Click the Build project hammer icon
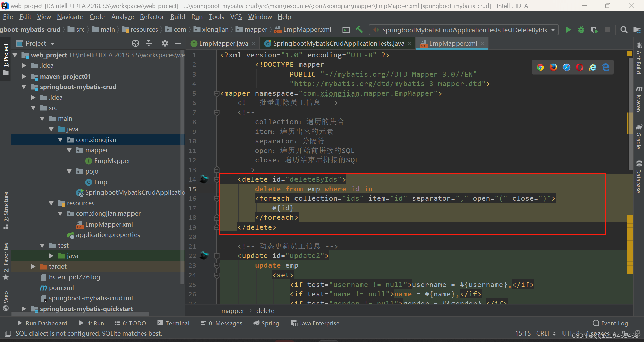The height and width of the screenshot is (342, 644). 359,30
